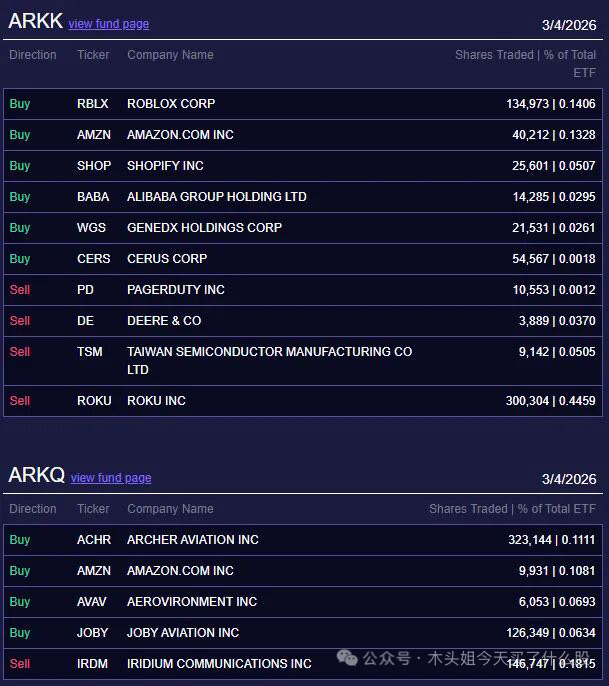Click the WeChat logo icon in the watermark
The height and width of the screenshot is (686, 609).
[347, 658]
